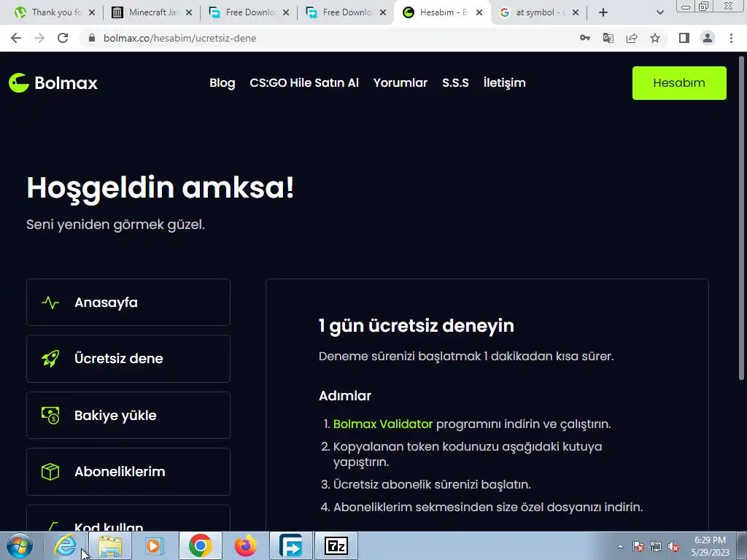Click the Action Center flag icon
This screenshot has width=747, height=560.
[638, 546]
